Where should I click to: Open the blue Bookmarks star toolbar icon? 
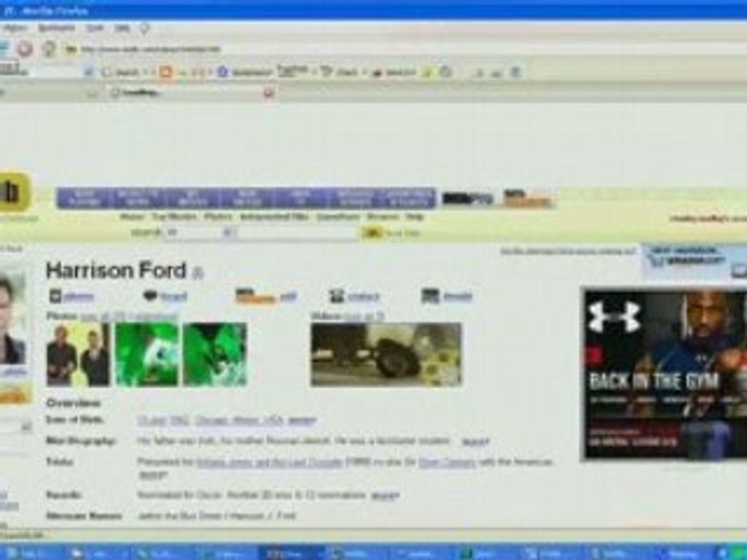point(222,72)
